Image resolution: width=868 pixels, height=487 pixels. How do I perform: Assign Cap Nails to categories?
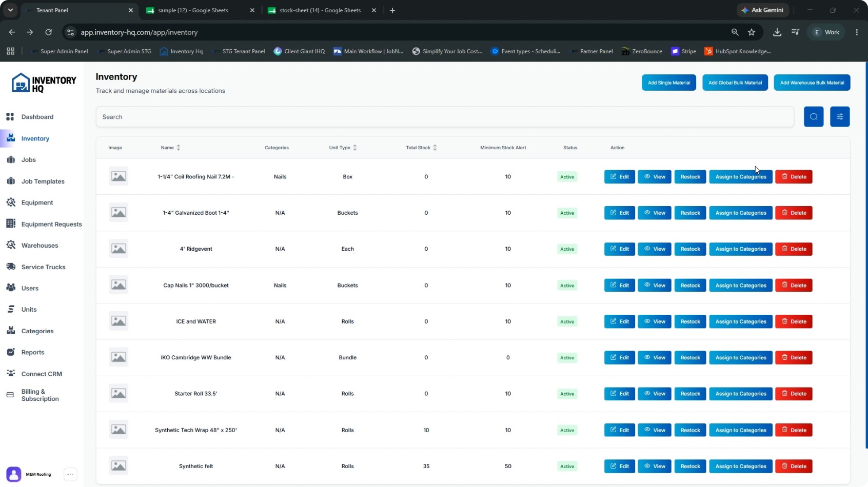tap(741, 286)
